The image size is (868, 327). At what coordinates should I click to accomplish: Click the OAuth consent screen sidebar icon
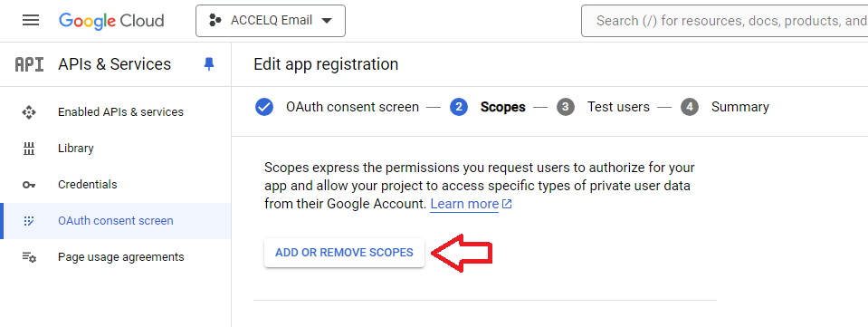[29, 221]
